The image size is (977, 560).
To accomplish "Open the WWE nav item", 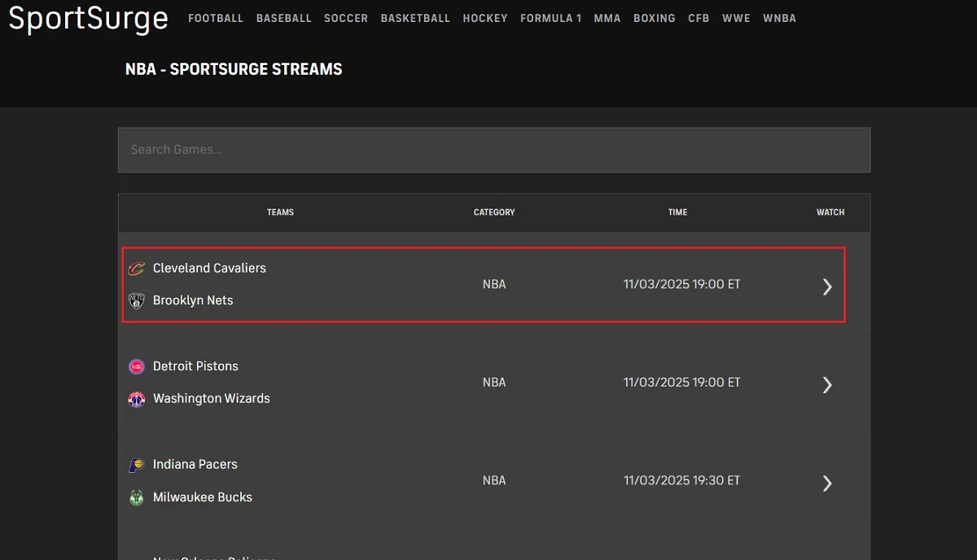I will pyautogui.click(x=736, y=18).
